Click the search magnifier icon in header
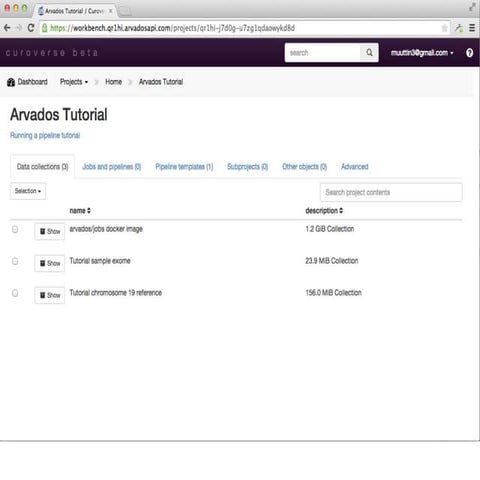 click(369, 52)
